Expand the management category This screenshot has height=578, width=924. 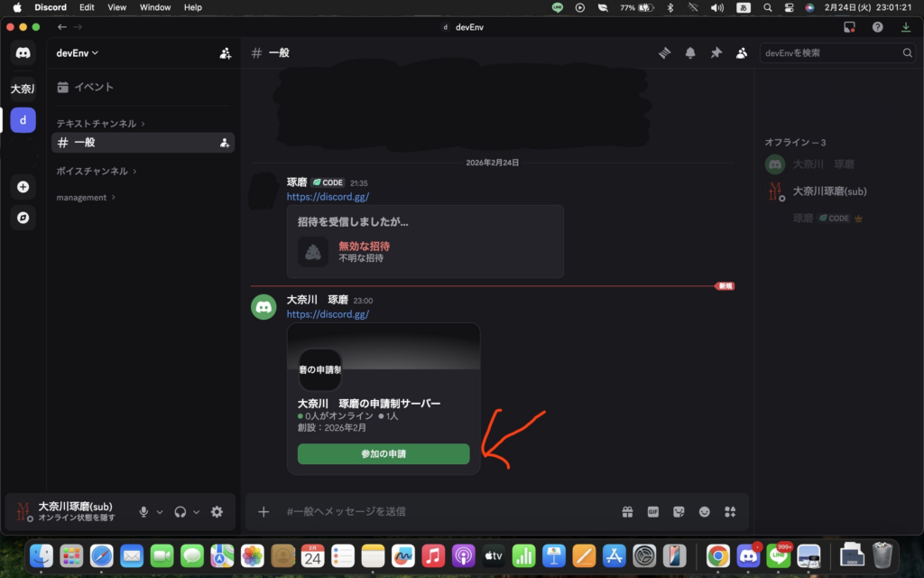coord(85,197)
